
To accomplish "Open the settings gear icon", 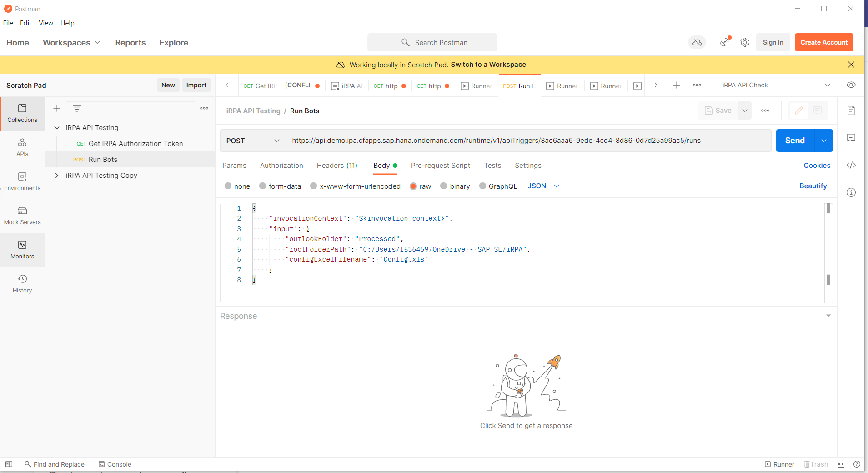I will pyautogui.click(x=744, y=42).
